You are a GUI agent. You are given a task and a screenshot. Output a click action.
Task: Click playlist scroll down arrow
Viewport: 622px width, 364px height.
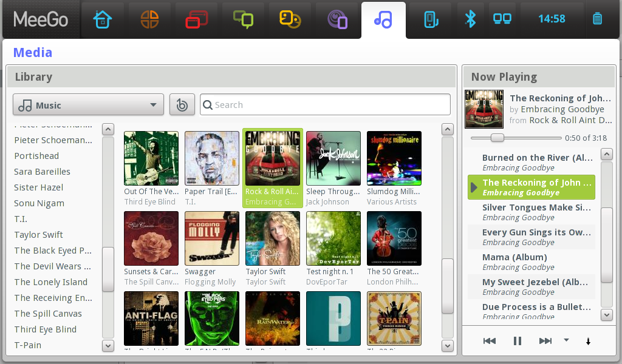tap(607, 315)
